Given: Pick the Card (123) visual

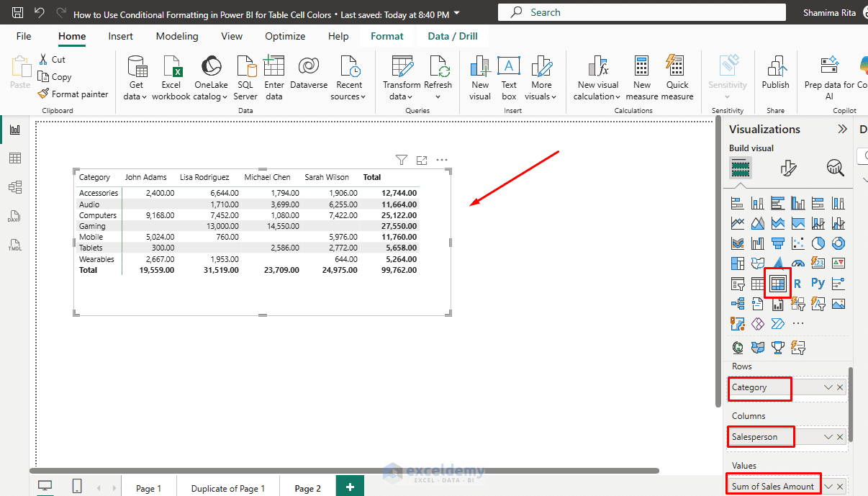Looking at the screenshot, I should point(818,263).
